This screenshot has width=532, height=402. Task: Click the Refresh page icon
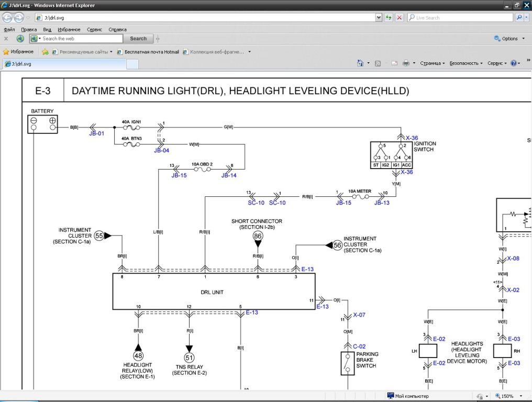click(x=389, y=18)
